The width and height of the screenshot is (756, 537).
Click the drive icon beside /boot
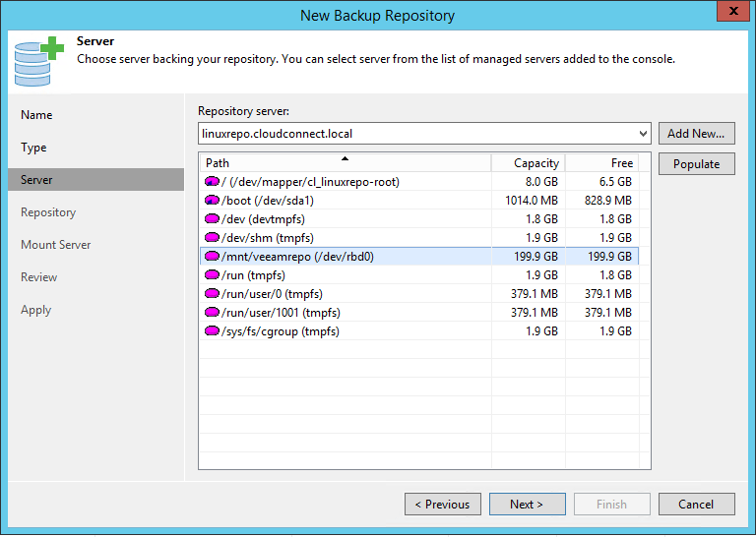click(x=212, y=201)
